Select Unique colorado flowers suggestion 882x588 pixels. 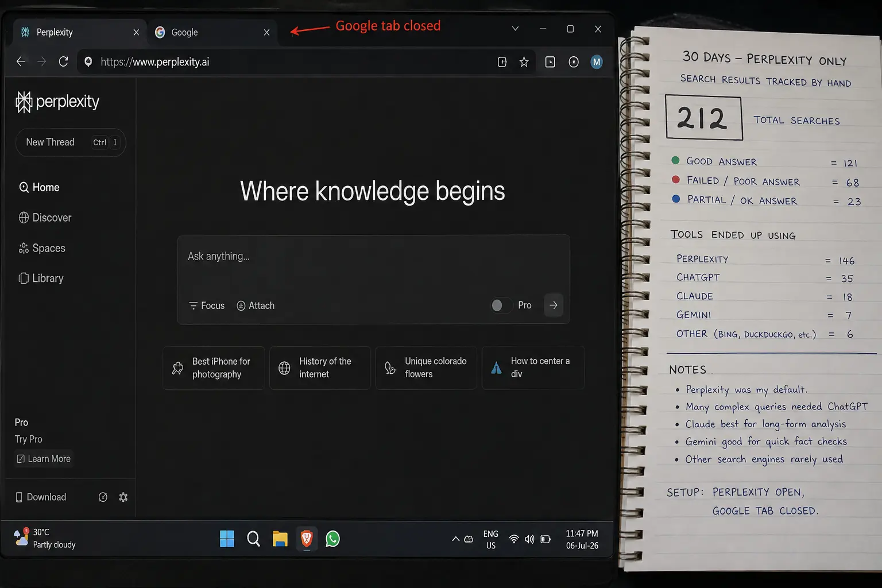[x=426, y=367]
